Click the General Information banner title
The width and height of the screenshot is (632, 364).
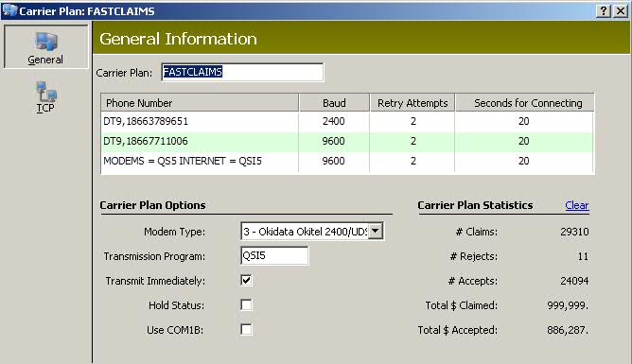178,39
